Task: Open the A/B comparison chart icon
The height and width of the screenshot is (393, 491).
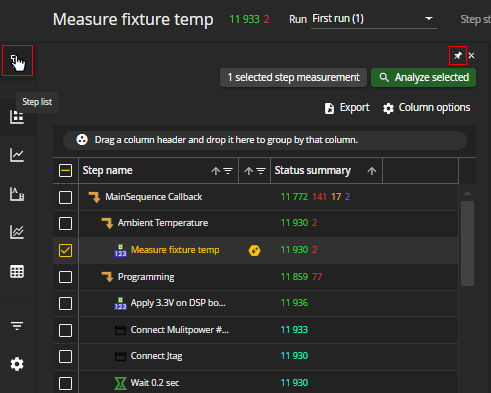Action: click(x=17, y=194)
